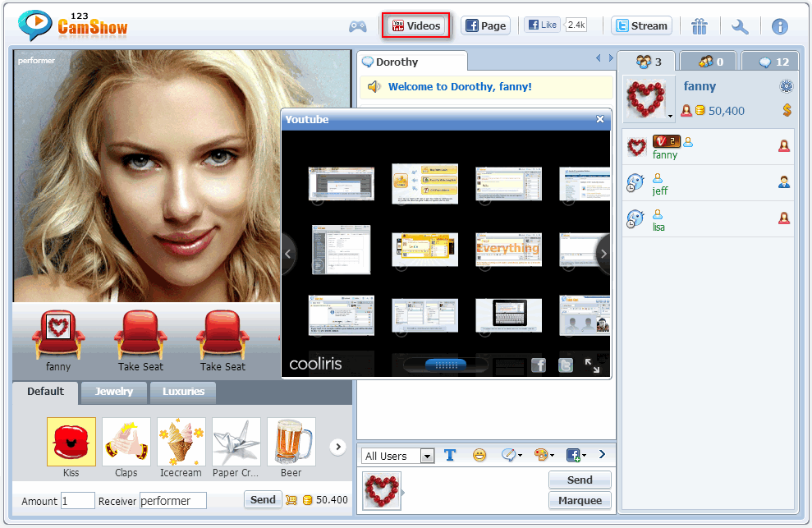The height and width of the screenshot is (528, 812).
Task: Toggle fullscreen in the Cooliris viewer
Action: pos(591,365)
